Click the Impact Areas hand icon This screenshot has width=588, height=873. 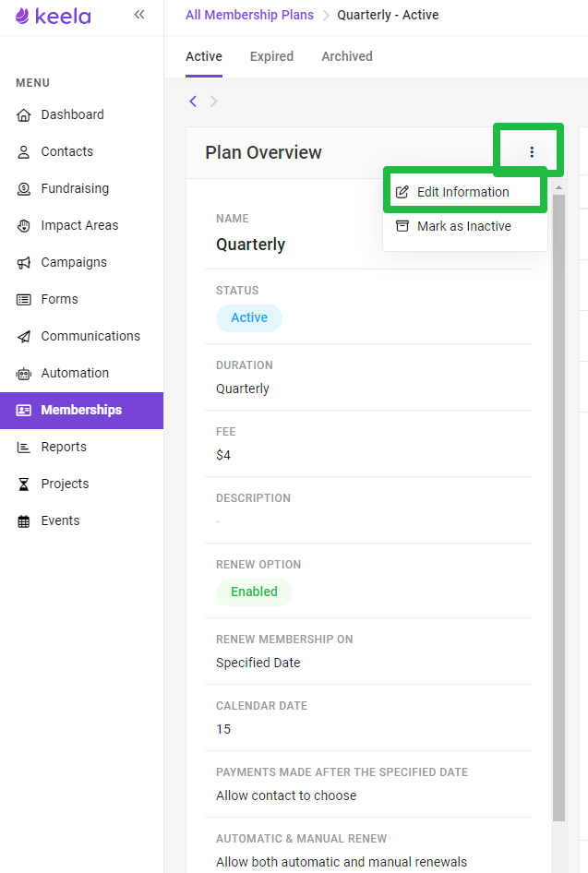[23, 225]
